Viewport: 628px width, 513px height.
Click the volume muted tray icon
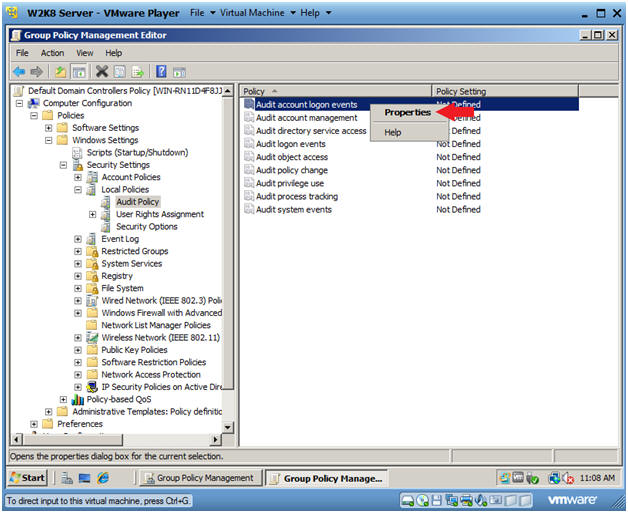[569, 478]
